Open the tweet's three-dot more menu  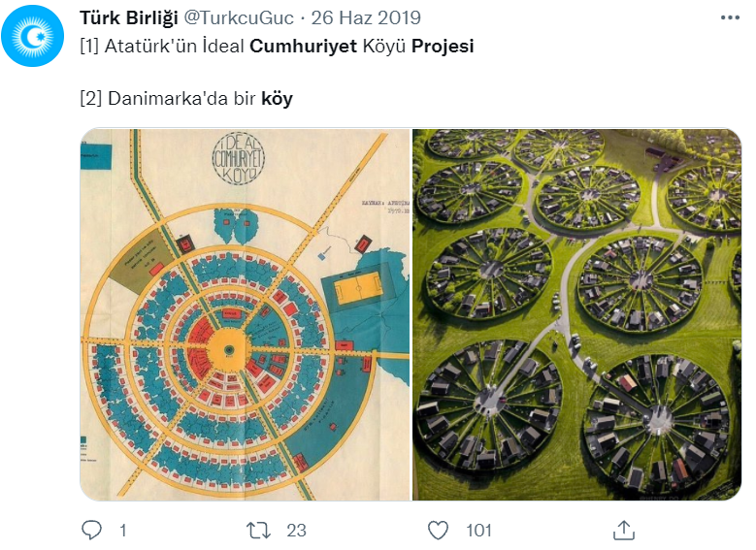730,18
